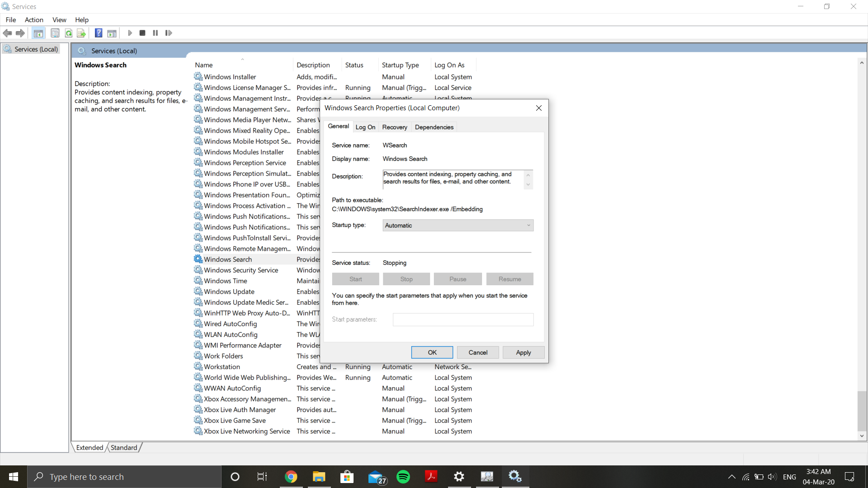Click the Stop Service square icon

[142, 33]
